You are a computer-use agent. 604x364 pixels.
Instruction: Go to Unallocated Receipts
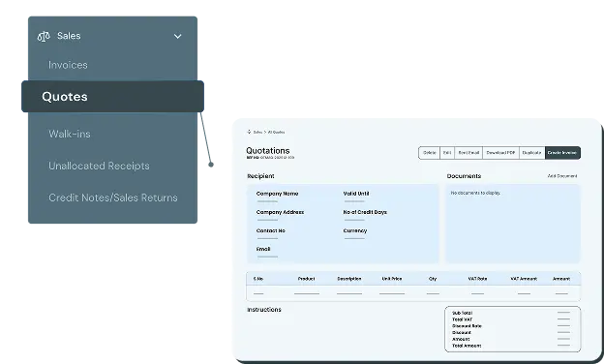click(99, 166)
